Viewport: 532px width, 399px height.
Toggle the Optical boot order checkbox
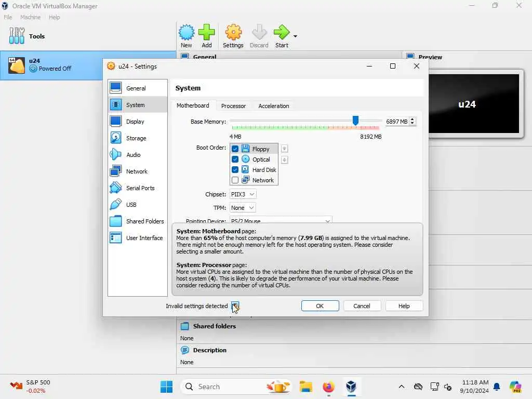coord(235,159)
